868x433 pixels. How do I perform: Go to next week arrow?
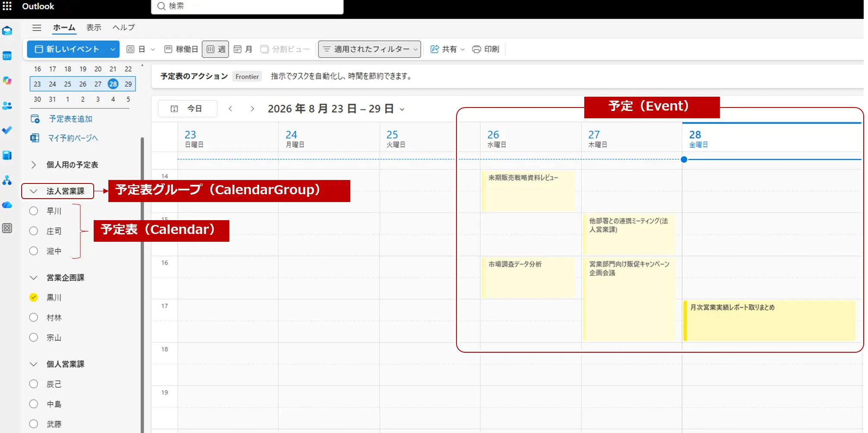[x=252, y=109]
